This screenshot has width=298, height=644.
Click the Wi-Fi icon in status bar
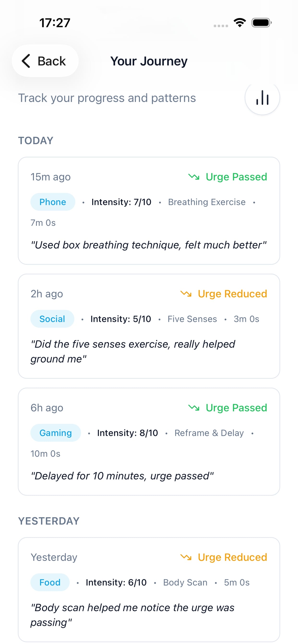tap(239, 23)
